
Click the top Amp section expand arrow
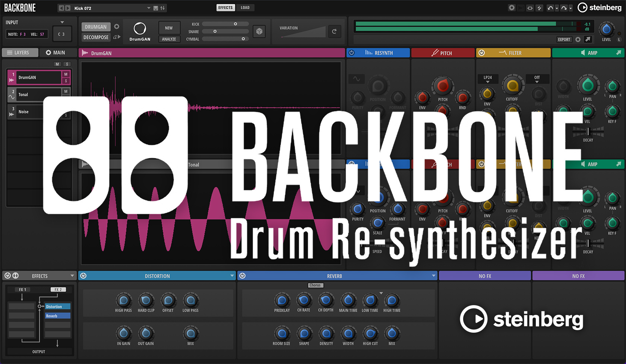click(619, 53)
